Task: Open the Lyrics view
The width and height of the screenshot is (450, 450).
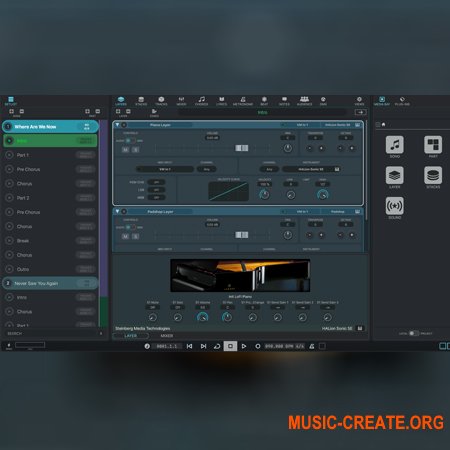Action: [x=221, y=101]
